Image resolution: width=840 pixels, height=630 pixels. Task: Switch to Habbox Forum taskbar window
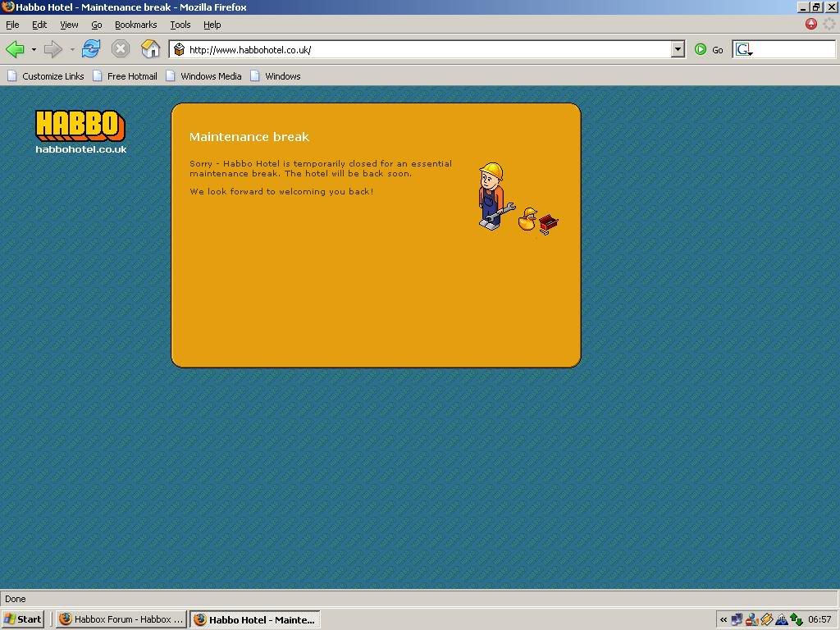pyautogui.click(x=121, y=619)
